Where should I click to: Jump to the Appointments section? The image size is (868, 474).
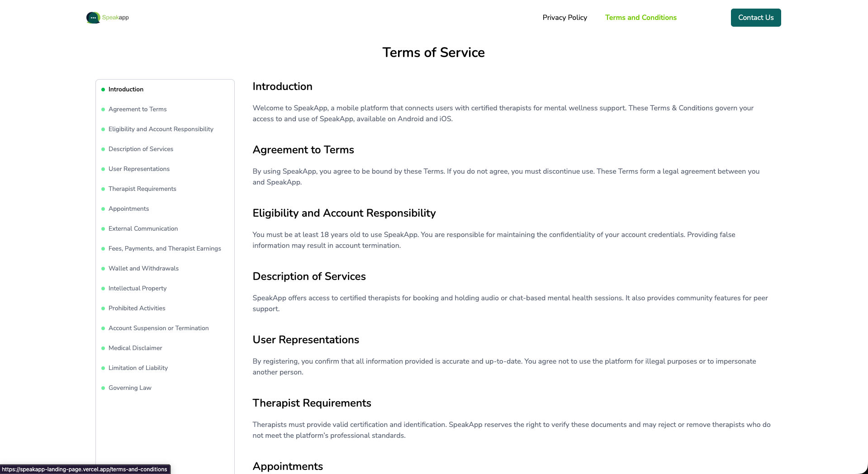tap(128, 209)
